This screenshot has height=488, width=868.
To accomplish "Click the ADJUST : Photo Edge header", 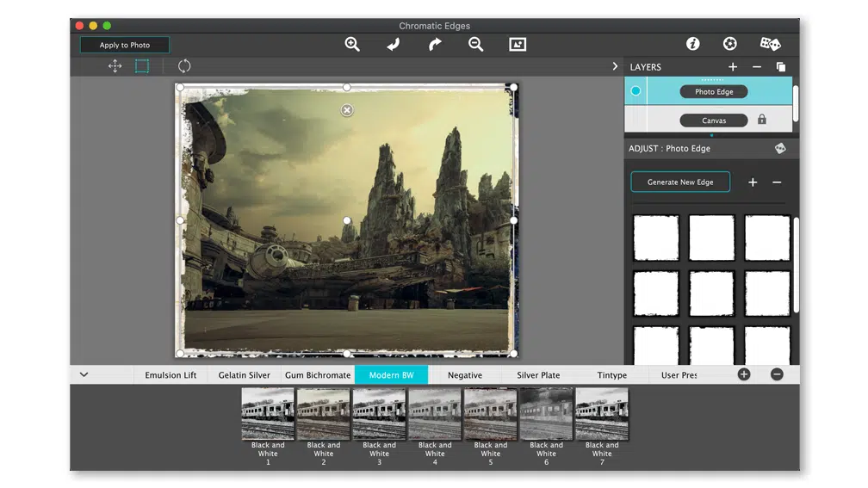I will point(669,148).
